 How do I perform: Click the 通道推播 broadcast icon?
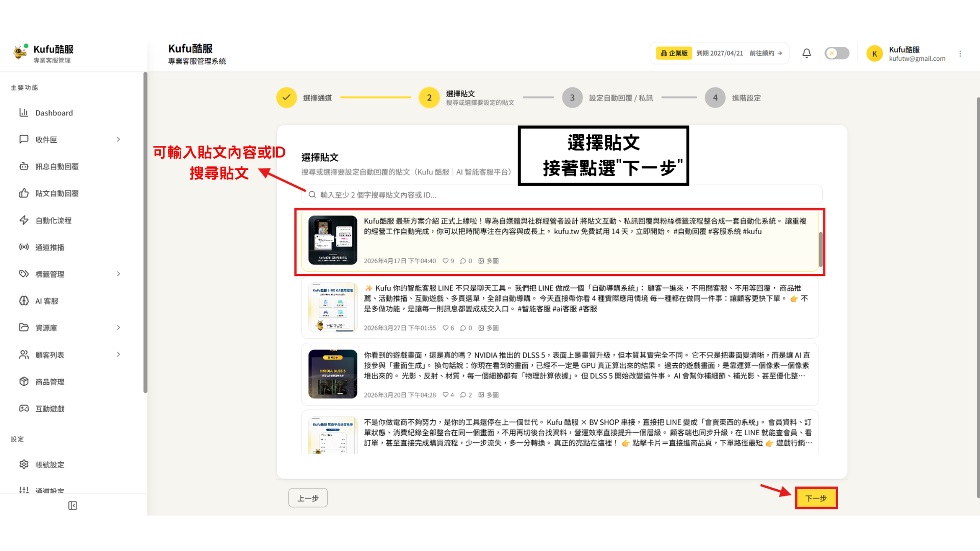point(23,247)
